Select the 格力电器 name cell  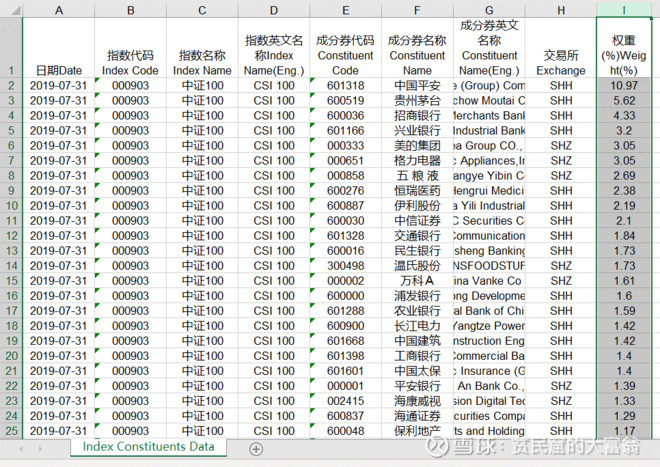pyautogui.click(x=417, y=160)
